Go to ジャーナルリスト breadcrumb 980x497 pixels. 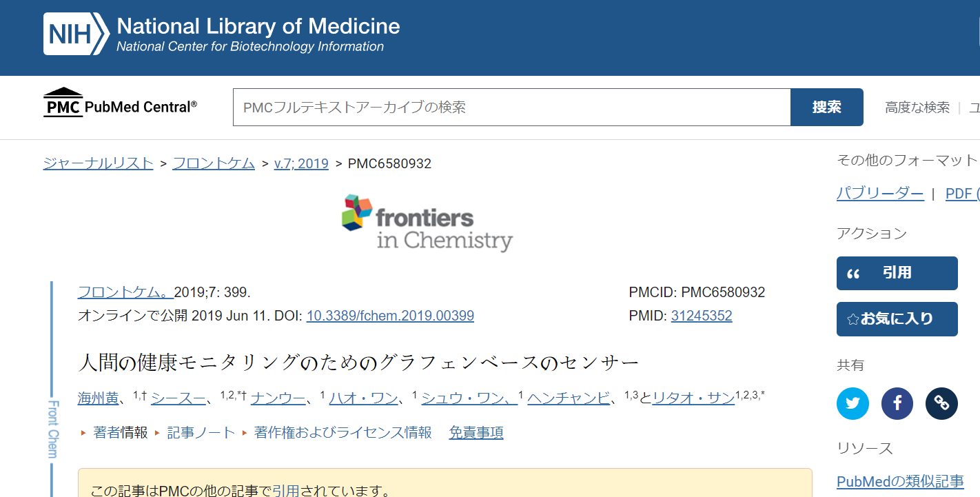99,163
